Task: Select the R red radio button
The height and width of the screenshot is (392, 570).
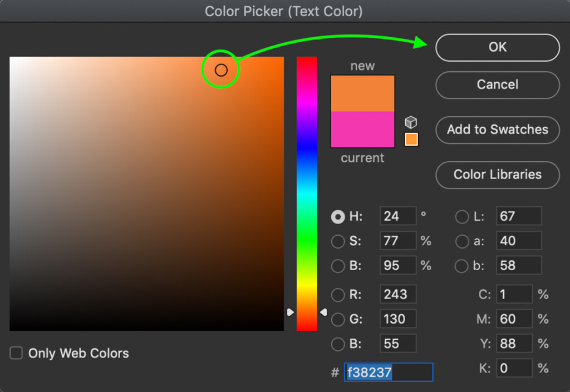Action: point(338,295)
